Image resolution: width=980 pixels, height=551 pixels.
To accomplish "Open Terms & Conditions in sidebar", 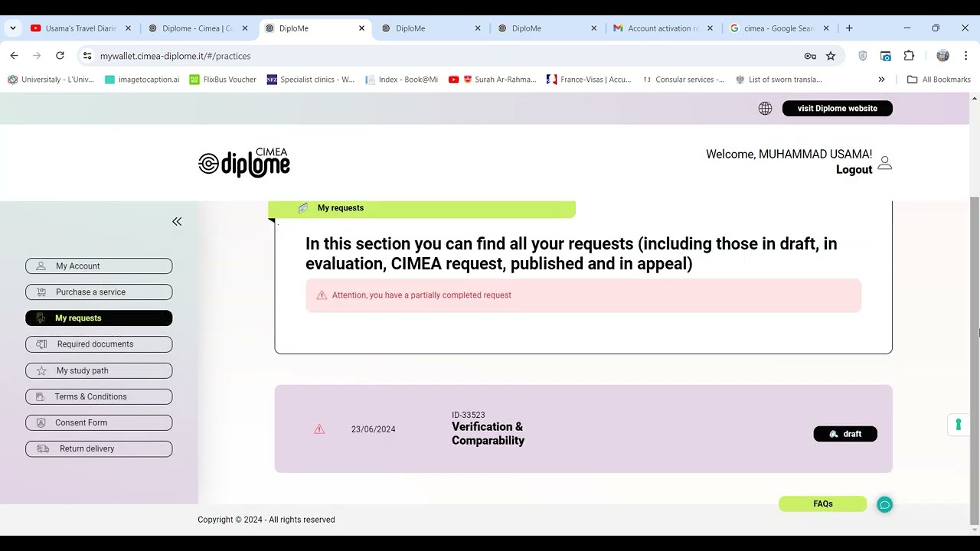I will coord(99,396).
